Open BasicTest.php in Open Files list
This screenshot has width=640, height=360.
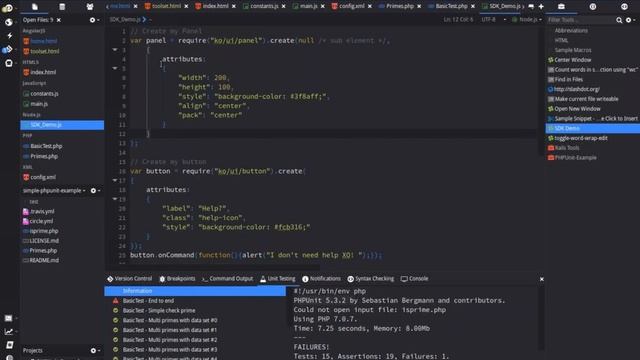pyautogui.click(x=46, y=146)
